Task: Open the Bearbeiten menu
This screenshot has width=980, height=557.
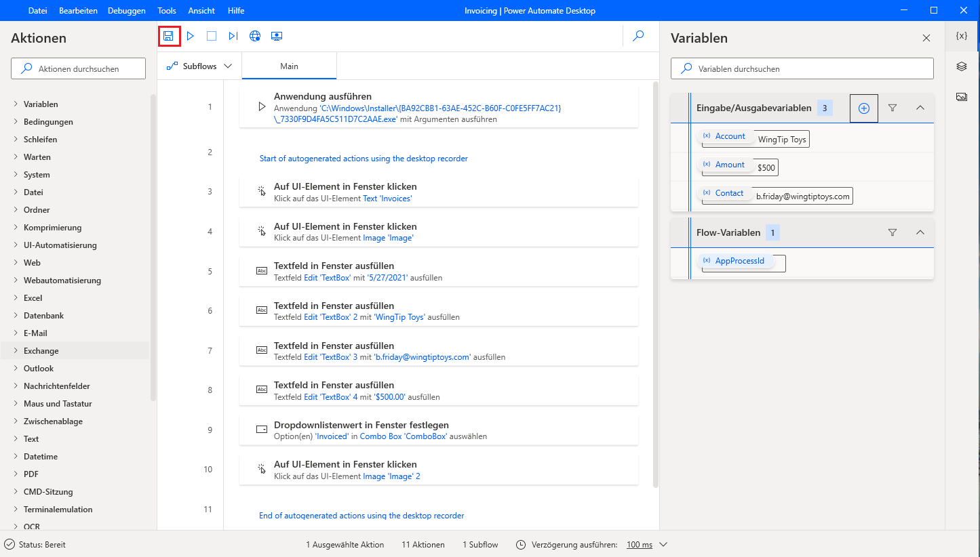Action: coord(78,11)
